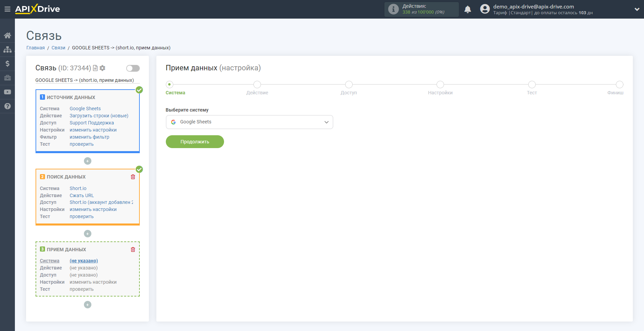Click проверить in Поиск данных
This screenshot has height=331, width=644.
pos(82,216)
